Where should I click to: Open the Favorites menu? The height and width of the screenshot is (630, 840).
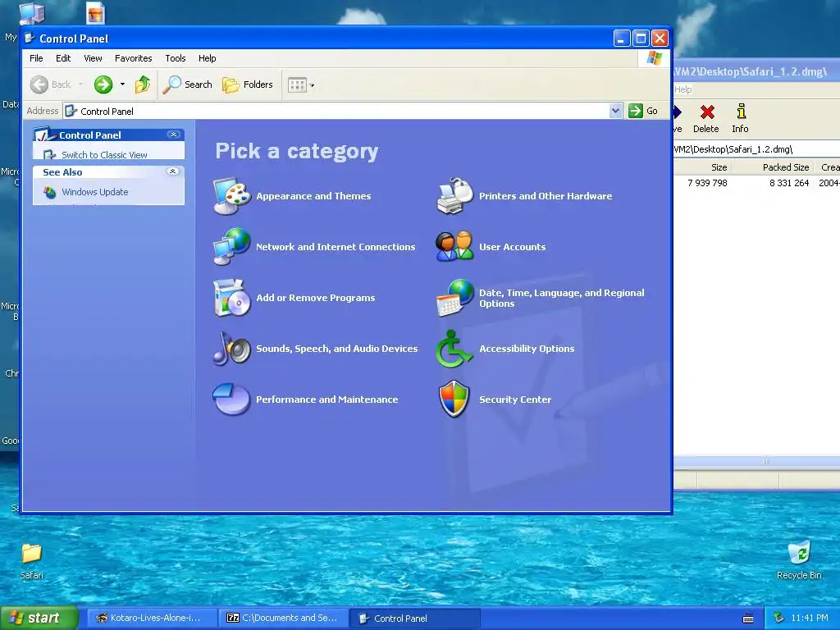pos(134,58)
